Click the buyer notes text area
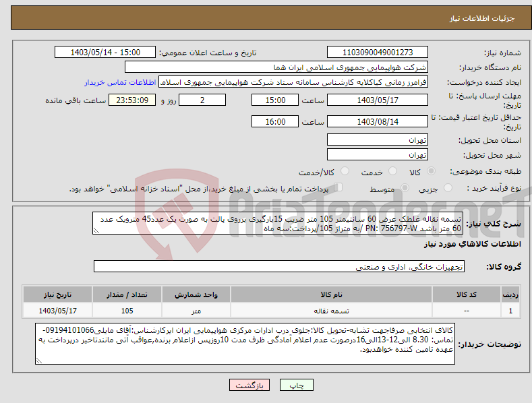 245,344
